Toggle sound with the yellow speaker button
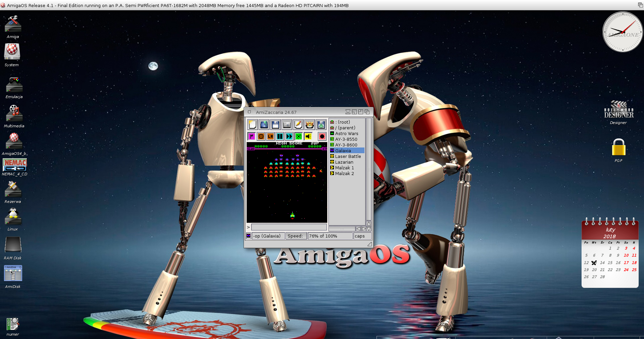The width and height of the screenshot is (644, 339). [x=308, y=136]
